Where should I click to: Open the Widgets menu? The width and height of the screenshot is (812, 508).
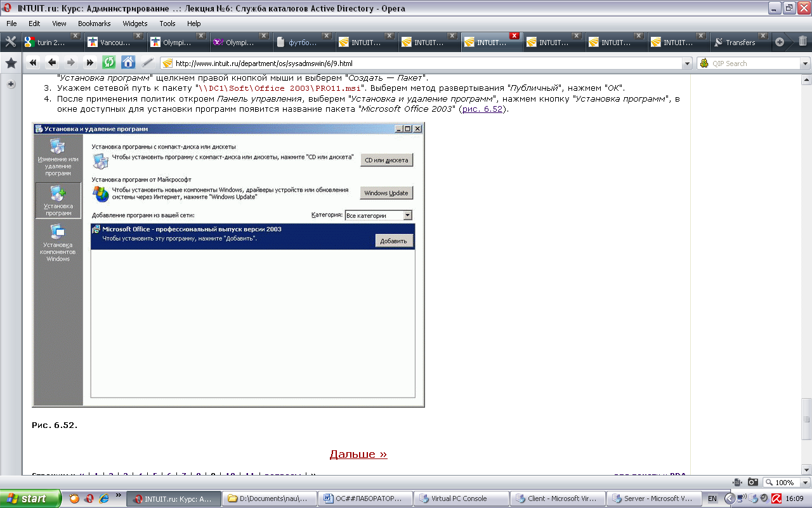(x=135, y=23)
